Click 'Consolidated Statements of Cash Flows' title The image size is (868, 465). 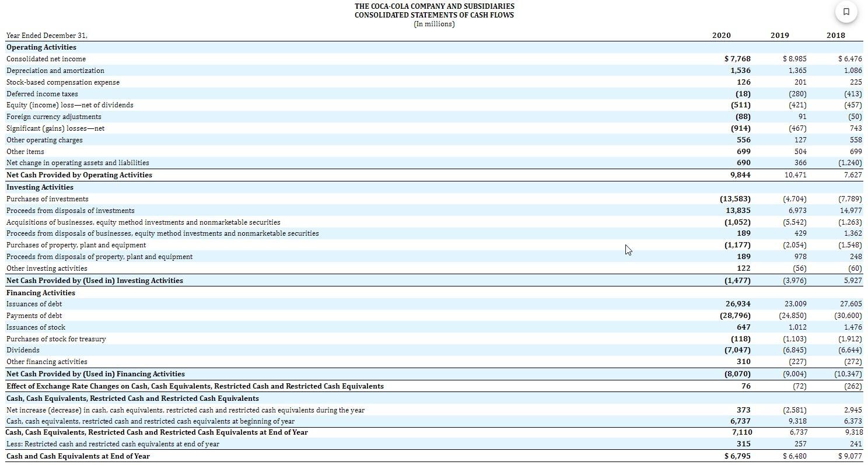click(434, 15)
